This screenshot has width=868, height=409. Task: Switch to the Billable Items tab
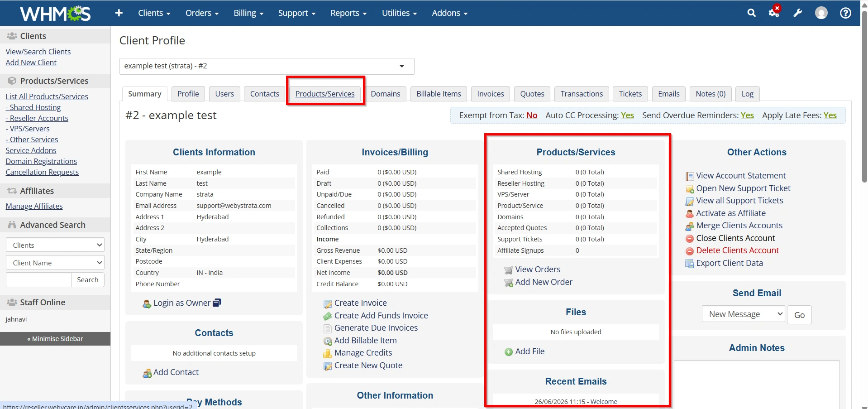point(439,94)
